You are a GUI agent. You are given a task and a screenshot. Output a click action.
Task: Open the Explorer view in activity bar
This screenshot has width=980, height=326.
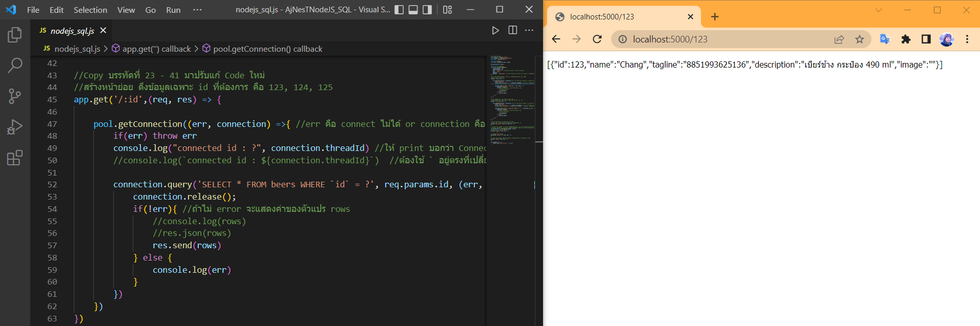15,35
